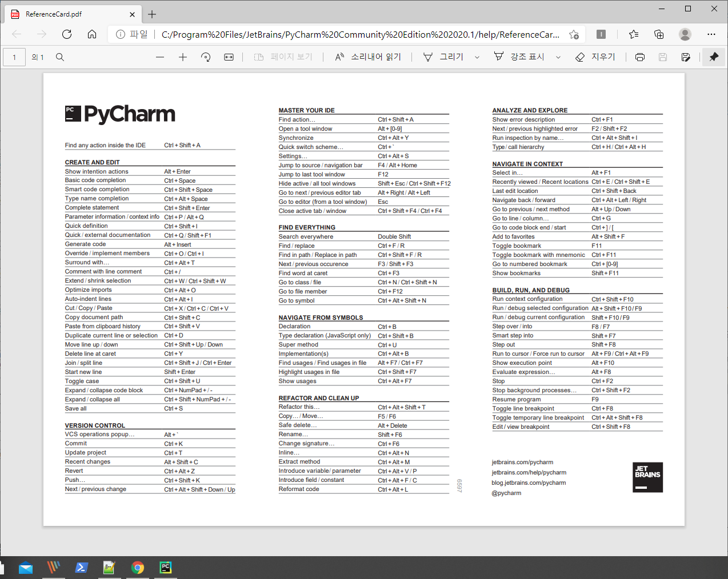This screenshot has width=728, height=579.
Task: Reload the page with refresh icon
Action: [x=67, y=34]
